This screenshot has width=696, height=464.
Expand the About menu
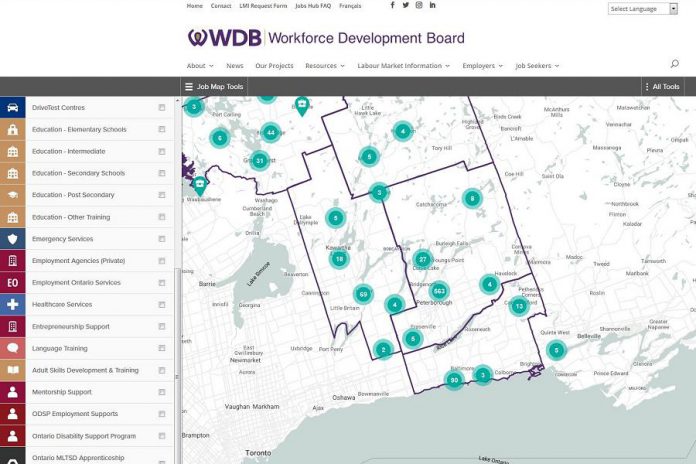click(200, 66)
